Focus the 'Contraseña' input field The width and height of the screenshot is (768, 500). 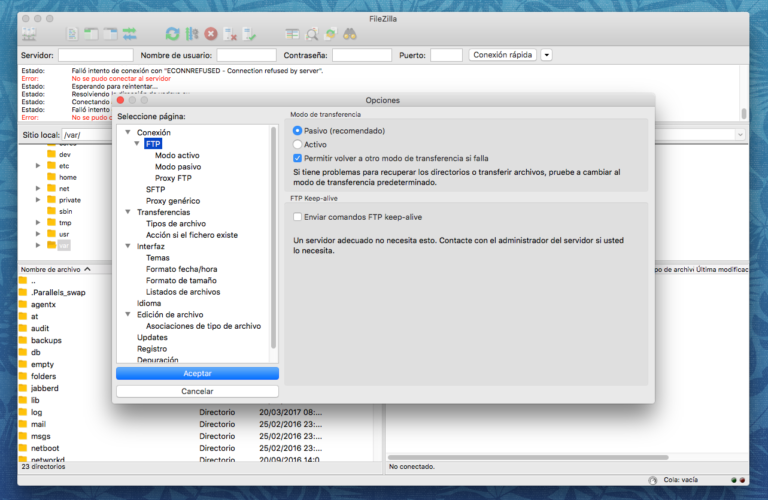coord(362,55)
